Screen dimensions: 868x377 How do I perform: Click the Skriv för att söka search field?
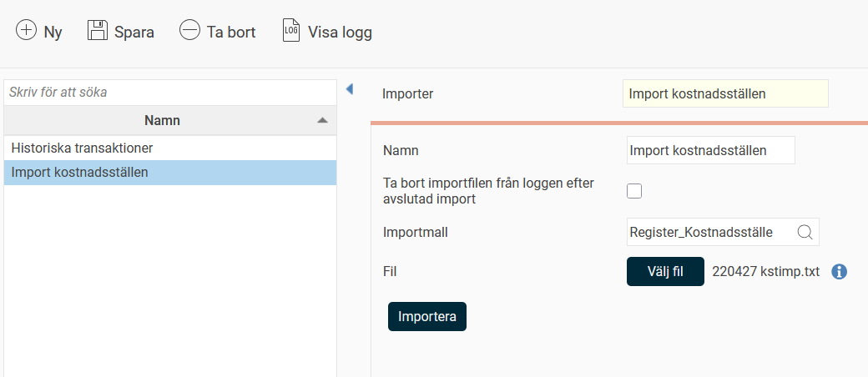[x=170, y=92]
